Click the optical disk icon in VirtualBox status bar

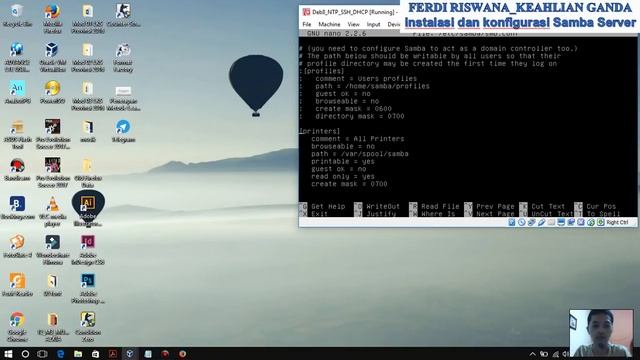pyautogui.click(x=522, y=222)
